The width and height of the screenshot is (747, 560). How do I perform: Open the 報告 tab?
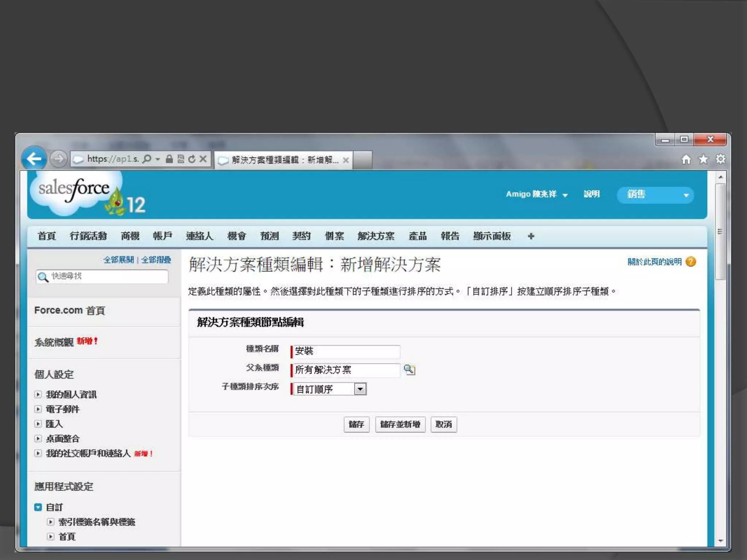[450, 236]
